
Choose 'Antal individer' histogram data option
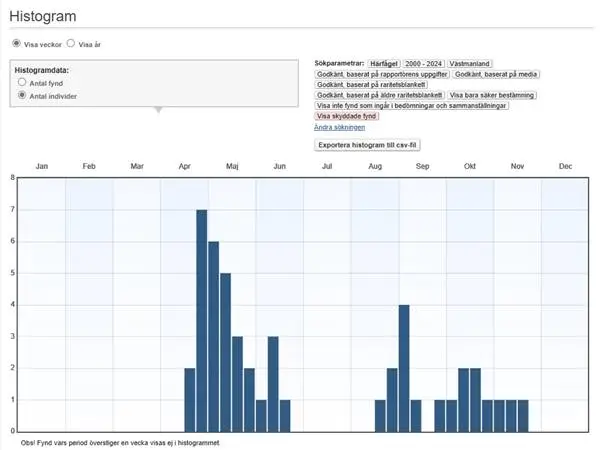(22, 96)
